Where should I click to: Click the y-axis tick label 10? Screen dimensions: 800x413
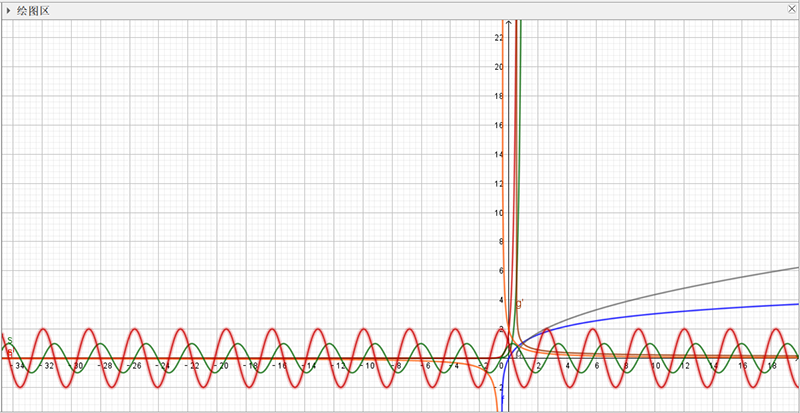tap(498, 213)
